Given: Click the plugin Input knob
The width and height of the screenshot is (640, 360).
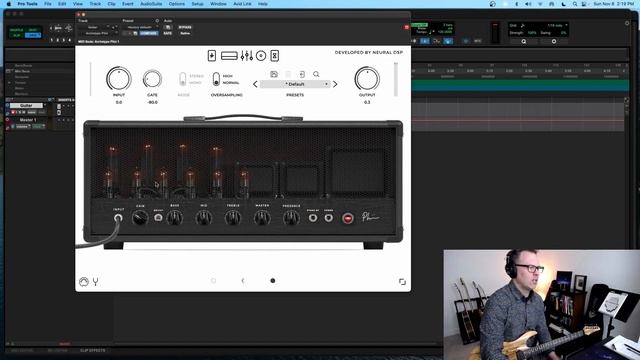Looking at the screenshot, I should point(119,79).
